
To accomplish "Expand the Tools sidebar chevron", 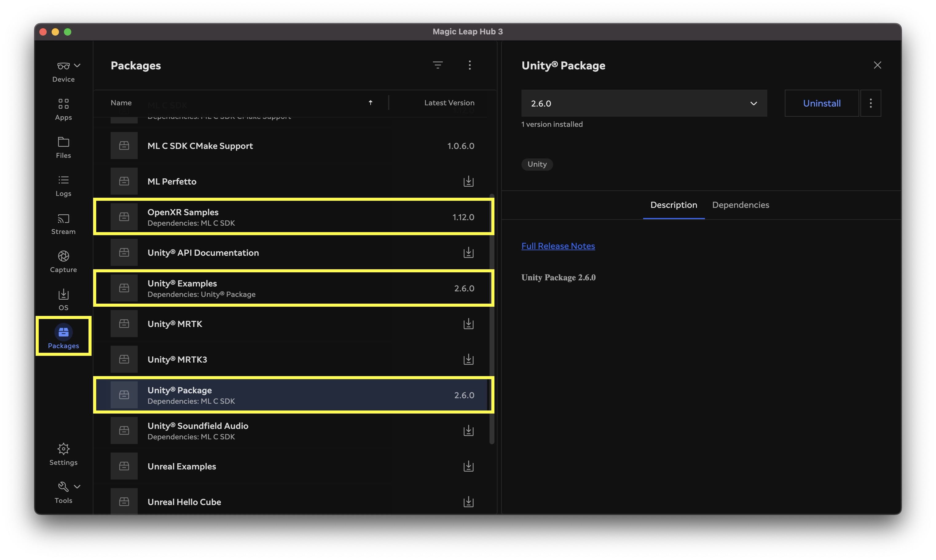I will click(77, 486).
